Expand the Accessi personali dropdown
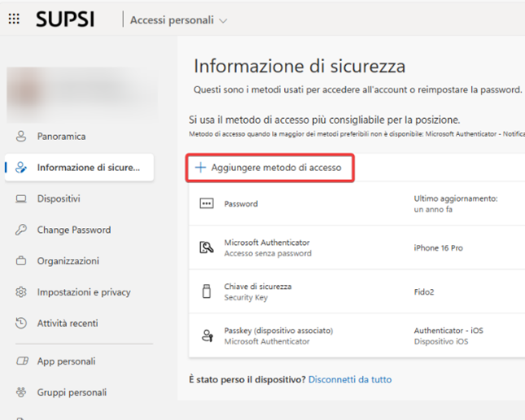The height and width of the screenshot is (420, 525). click(178, 20)
